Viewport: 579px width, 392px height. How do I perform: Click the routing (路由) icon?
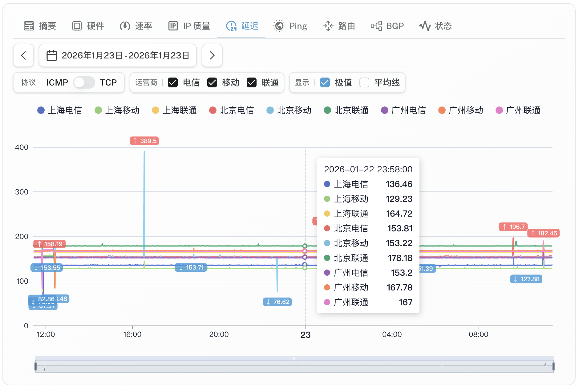tap(328, 26)
